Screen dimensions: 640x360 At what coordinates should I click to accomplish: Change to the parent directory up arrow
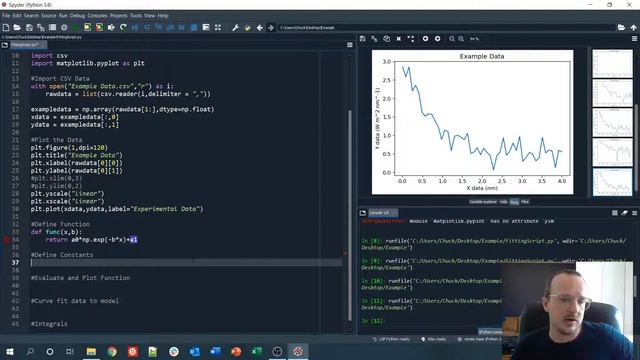[x=633, y=27]
